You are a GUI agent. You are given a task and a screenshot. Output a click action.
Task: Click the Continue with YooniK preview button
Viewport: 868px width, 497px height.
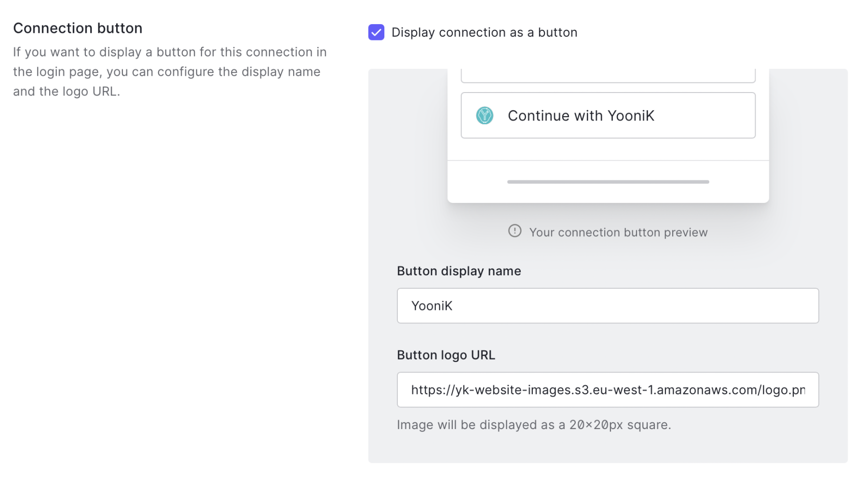click(x=608, y=116)
